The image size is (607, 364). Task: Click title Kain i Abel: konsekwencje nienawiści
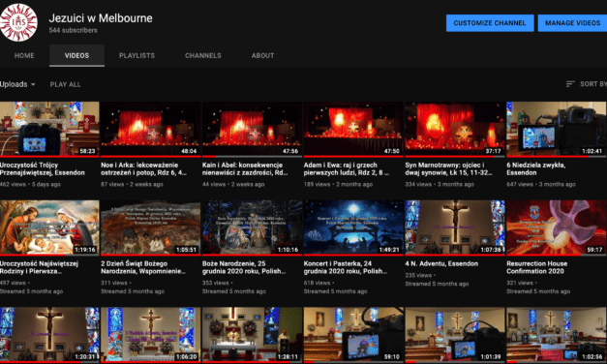(x=245, y=168)
